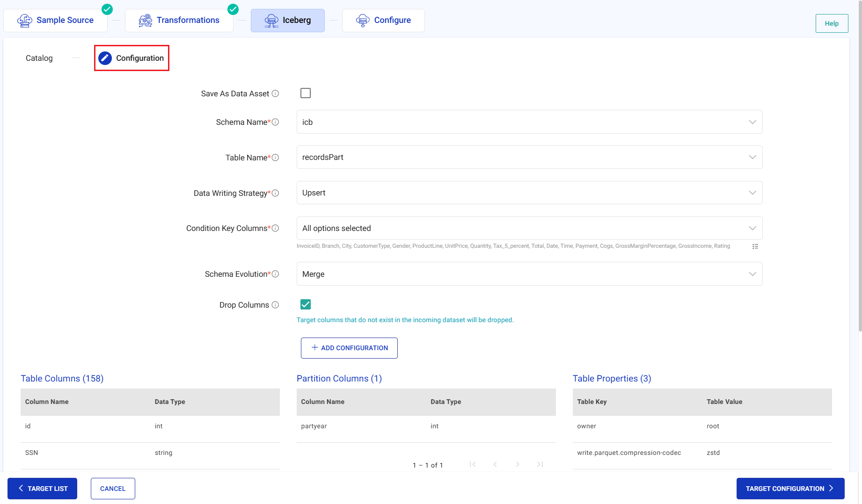Click the info icon beside Save As Data Asset
The width and height of the screenshot is (862, 504).
[275, 94]
